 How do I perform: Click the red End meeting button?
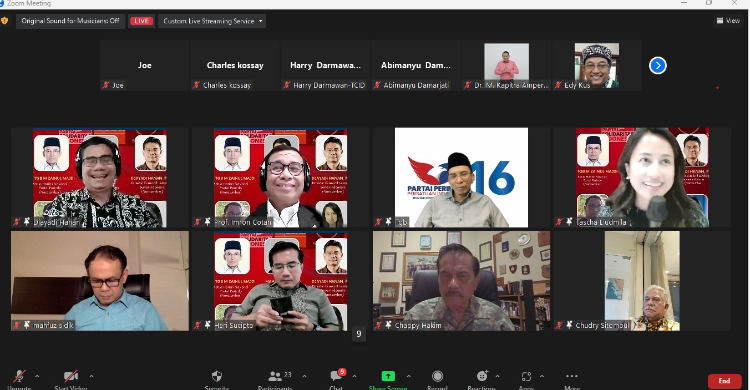click(x=724, y=381)
